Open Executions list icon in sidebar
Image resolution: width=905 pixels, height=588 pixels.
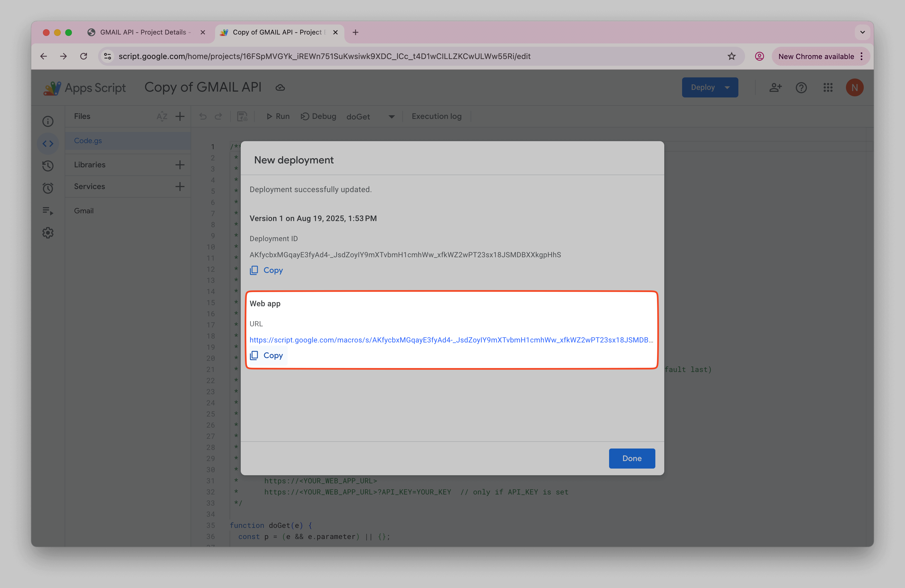coord(48,210)
